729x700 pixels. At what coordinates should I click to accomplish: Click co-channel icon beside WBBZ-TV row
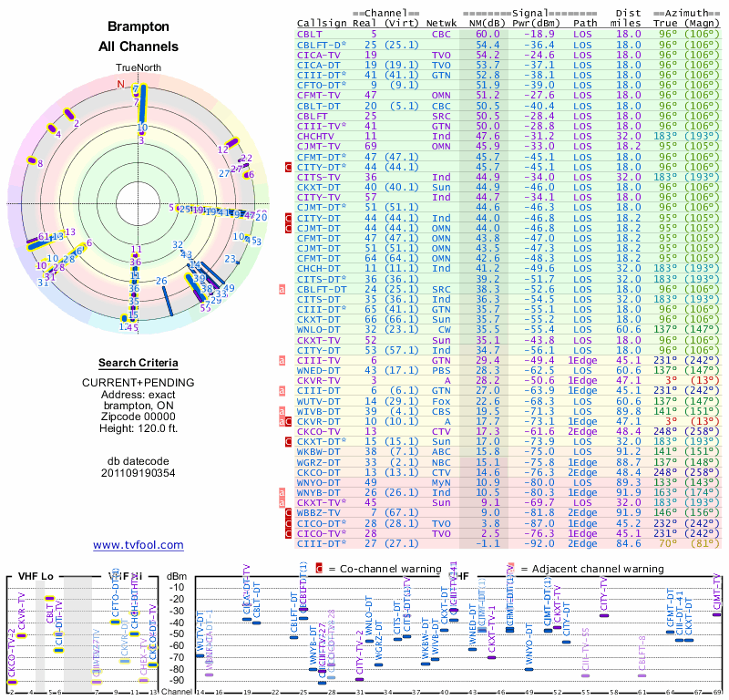click(288, 513)
